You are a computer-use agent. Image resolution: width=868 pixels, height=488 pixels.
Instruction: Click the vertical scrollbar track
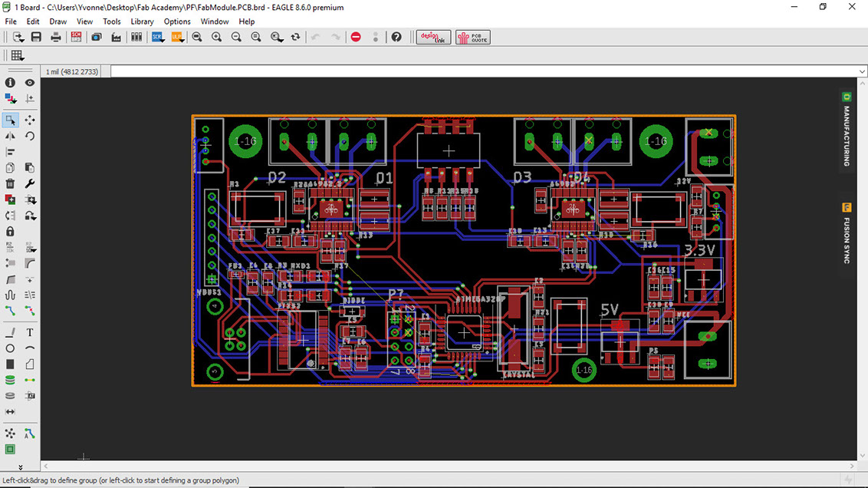click(862, 269)
